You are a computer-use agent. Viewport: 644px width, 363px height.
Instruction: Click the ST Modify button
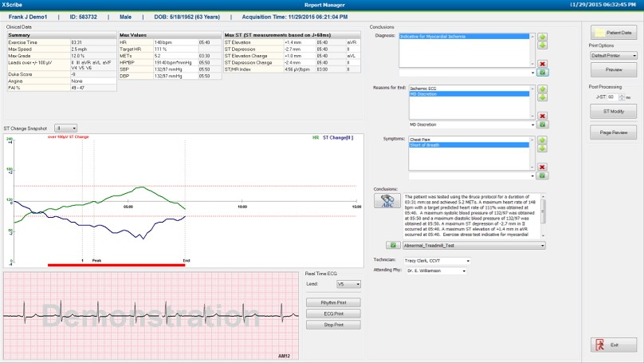612,112
